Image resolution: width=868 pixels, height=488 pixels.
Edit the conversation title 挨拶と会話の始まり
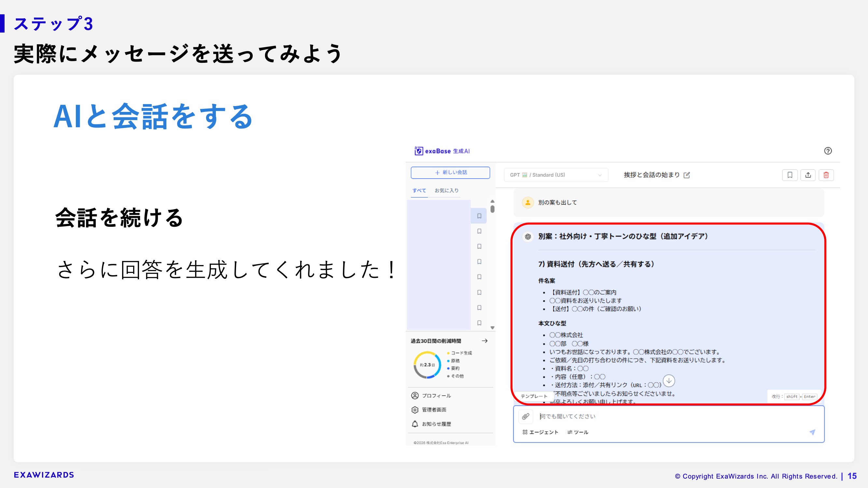687,175
